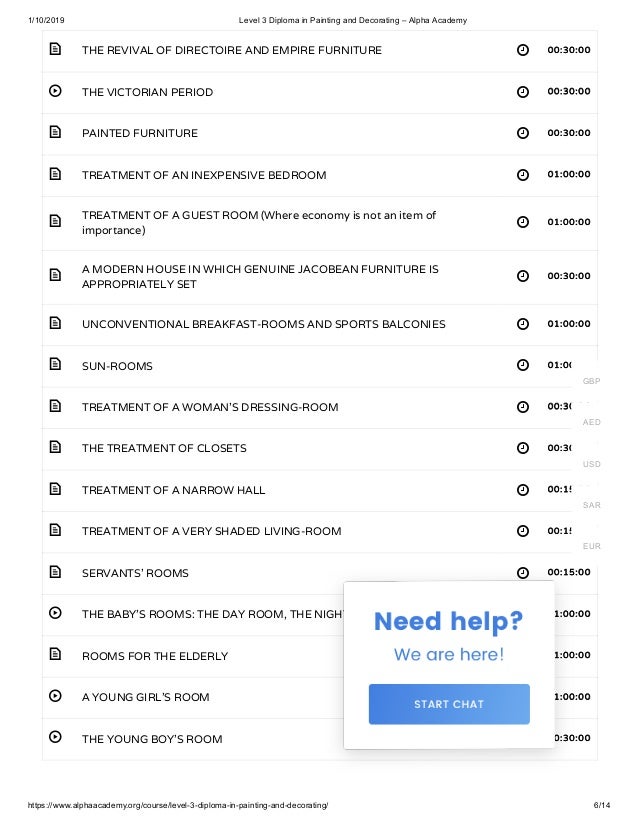Start a chat from the Need help popup
638x826 pixels.
pyautogui.click(x=449, y=704)
